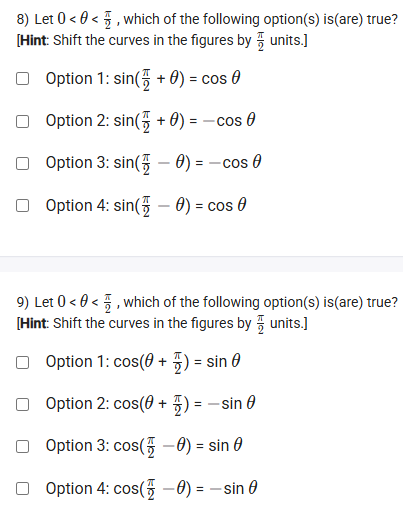Image resolution: width=403 pixels, height=514 pixels.
Task: Click label text sin(π/2 + θ) = cos θ
Action: tap(177, 79)
